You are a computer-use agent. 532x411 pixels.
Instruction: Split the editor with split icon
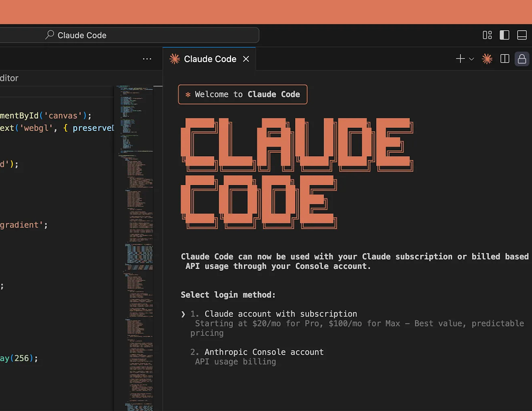click(x=505, y=59)
